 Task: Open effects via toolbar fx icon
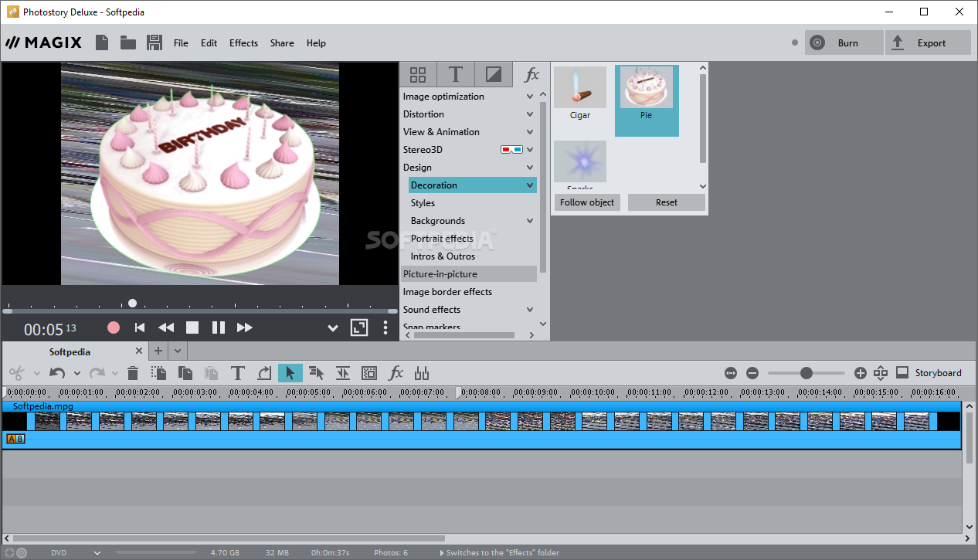pyautogui.click(x=396, y=373)
